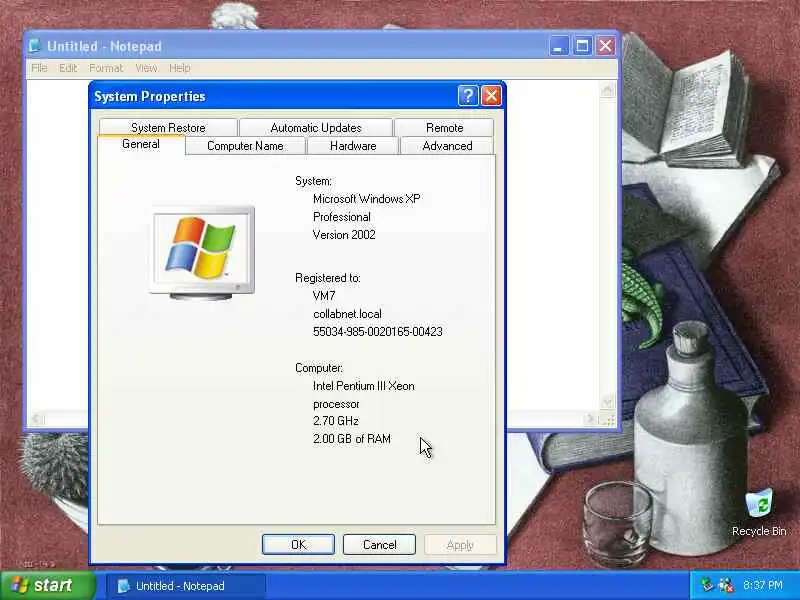The image size is (800, 600).
Task: Click the Notepad resize grip corner
Action: pos(608,419)
